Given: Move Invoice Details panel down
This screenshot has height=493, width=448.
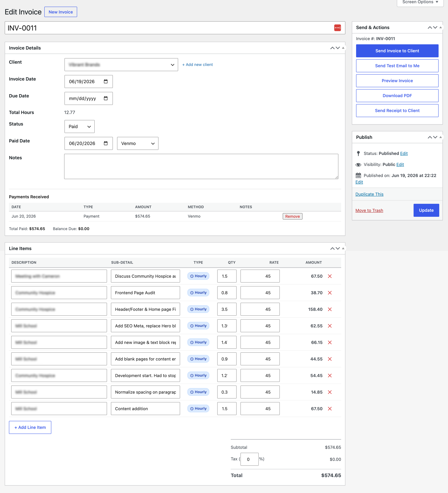Looking at the screenshot, I should click(338, 48).
